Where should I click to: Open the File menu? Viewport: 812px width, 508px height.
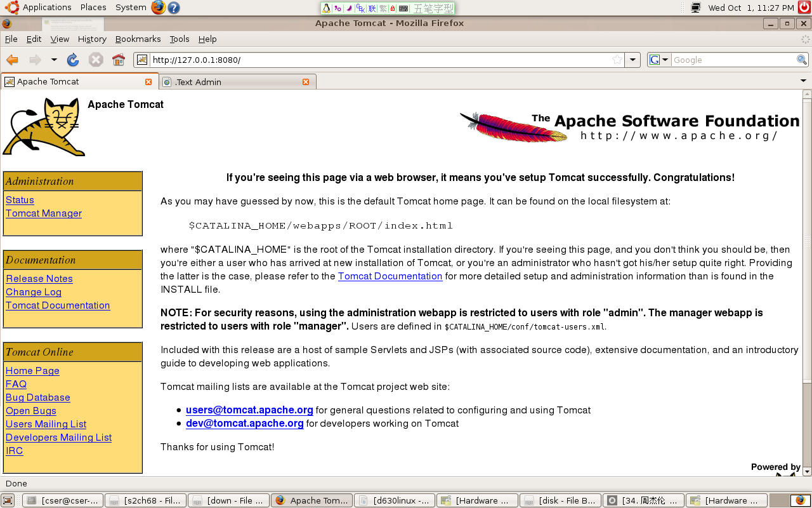pos(11,39)
